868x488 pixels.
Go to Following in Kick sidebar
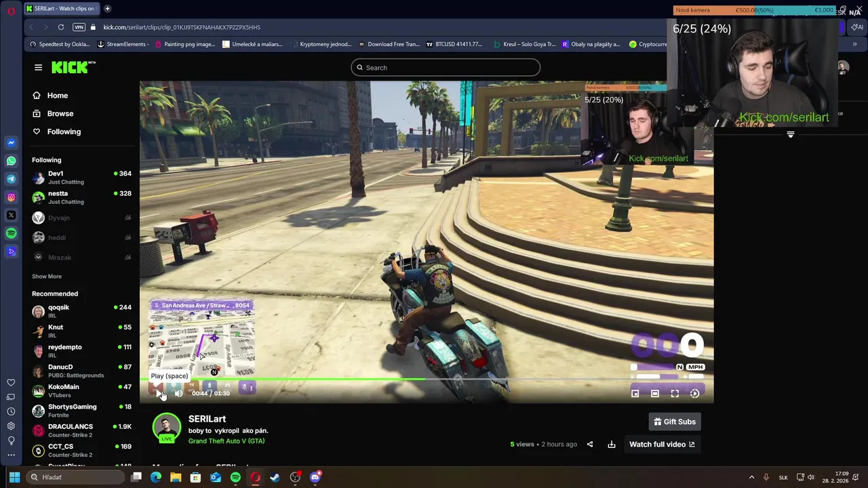tap(57, 131)
